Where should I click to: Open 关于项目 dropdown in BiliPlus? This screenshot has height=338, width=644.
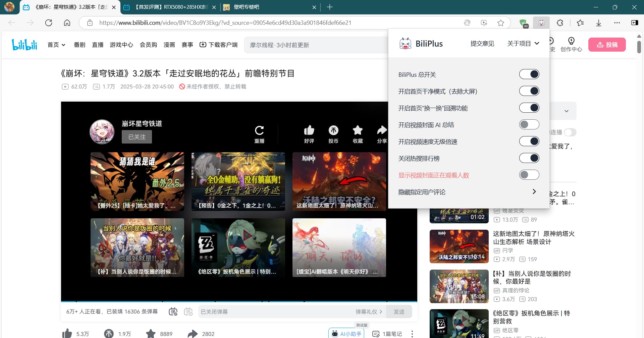523,44
